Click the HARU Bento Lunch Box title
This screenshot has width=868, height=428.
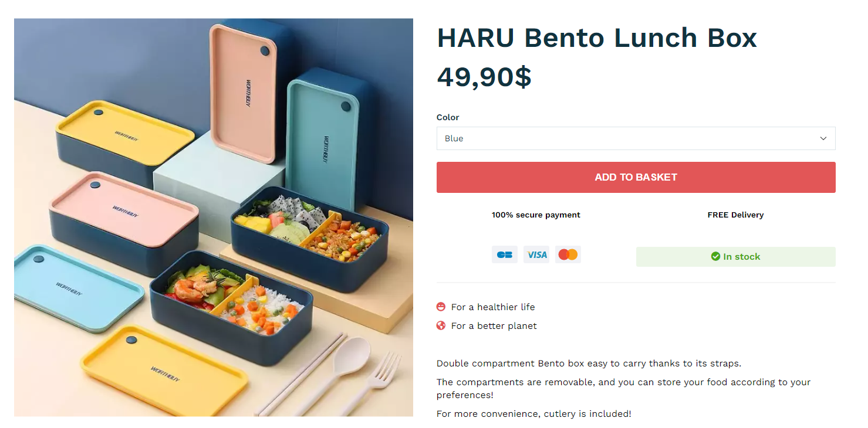click(597, 38)
